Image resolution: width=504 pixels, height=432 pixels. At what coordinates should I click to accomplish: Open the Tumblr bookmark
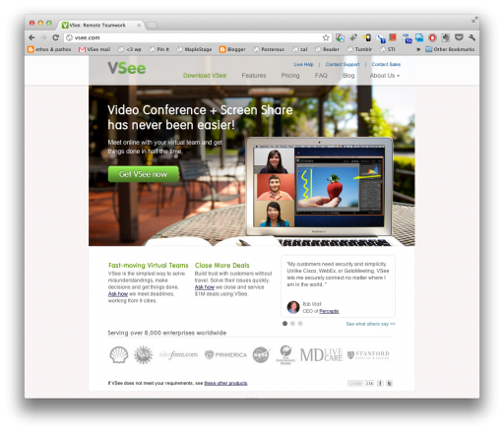(x=359, y=49)
